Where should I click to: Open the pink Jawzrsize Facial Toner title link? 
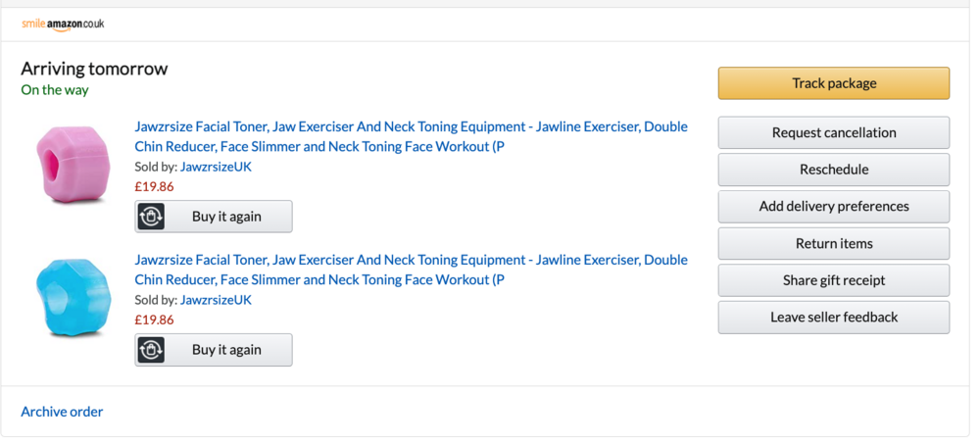tap(412, 136)
